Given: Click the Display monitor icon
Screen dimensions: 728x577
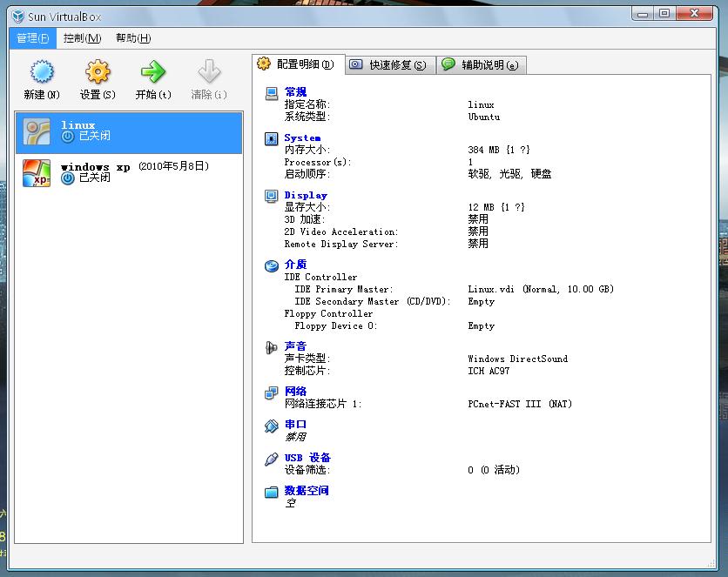Looking at the screenshot, I should [x=272, y=196].
